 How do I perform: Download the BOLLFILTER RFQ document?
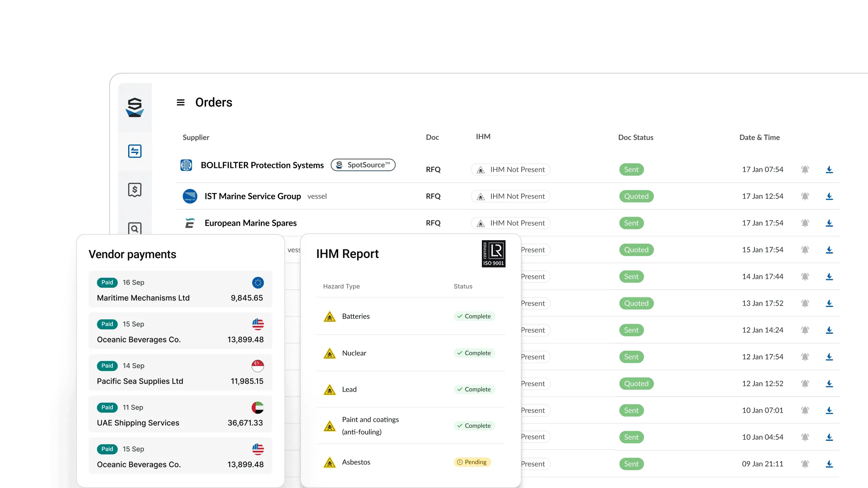coord(830,169)
